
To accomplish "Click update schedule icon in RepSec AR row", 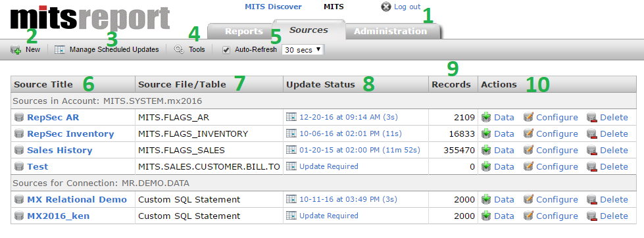I will (x=291, y=117).
